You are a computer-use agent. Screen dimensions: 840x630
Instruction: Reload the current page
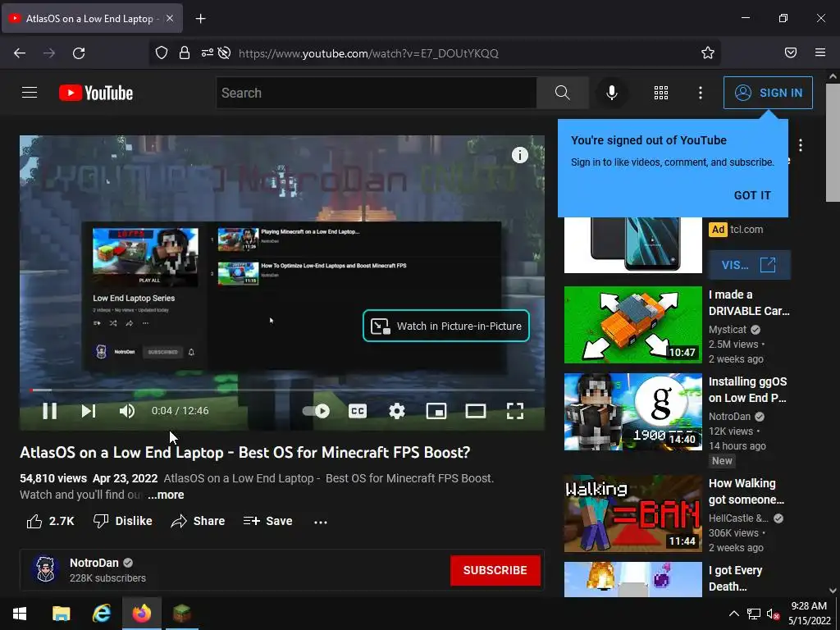tap(79, 53)
